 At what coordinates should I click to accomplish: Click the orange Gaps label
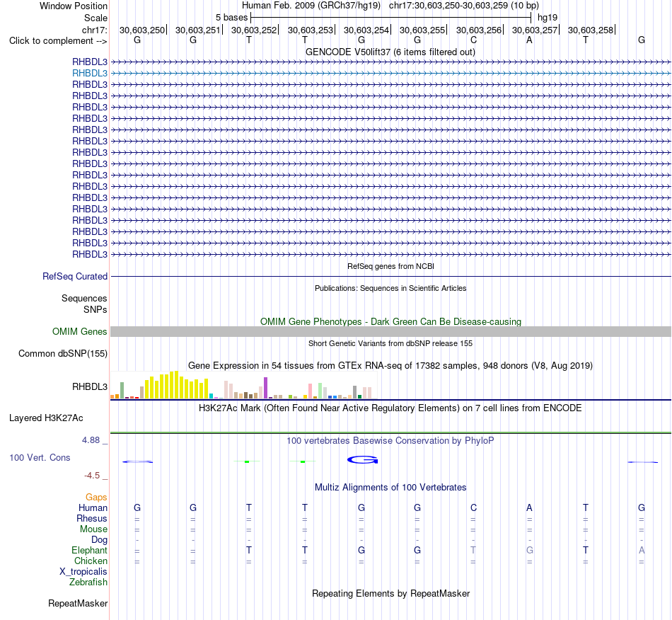(96, 498)
